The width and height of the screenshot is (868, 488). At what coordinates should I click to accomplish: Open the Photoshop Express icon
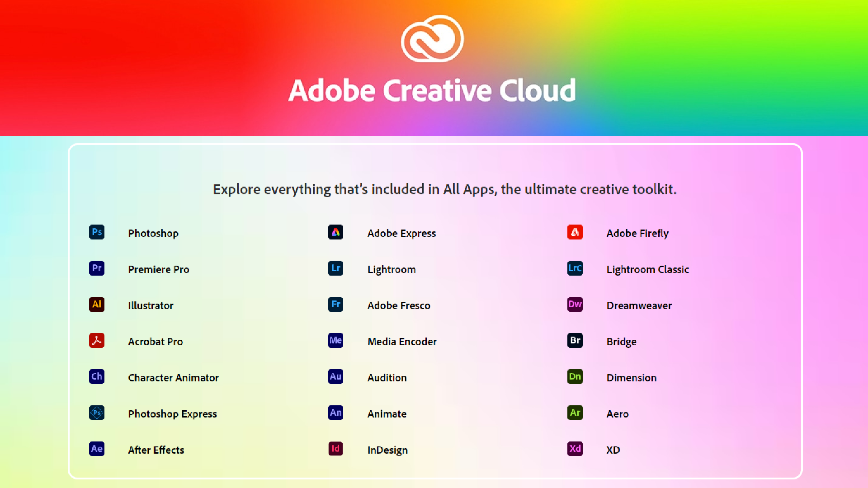click(x=97, y=413)
